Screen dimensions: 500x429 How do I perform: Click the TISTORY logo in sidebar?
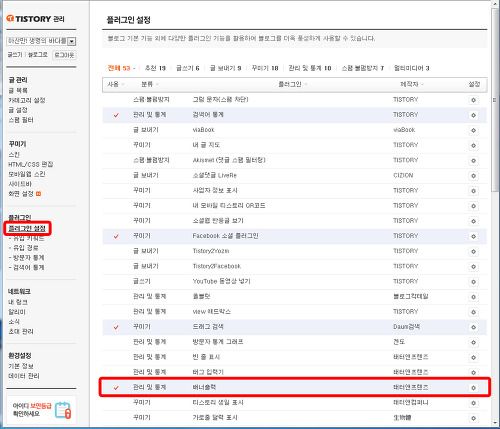(x=35, y=19)
